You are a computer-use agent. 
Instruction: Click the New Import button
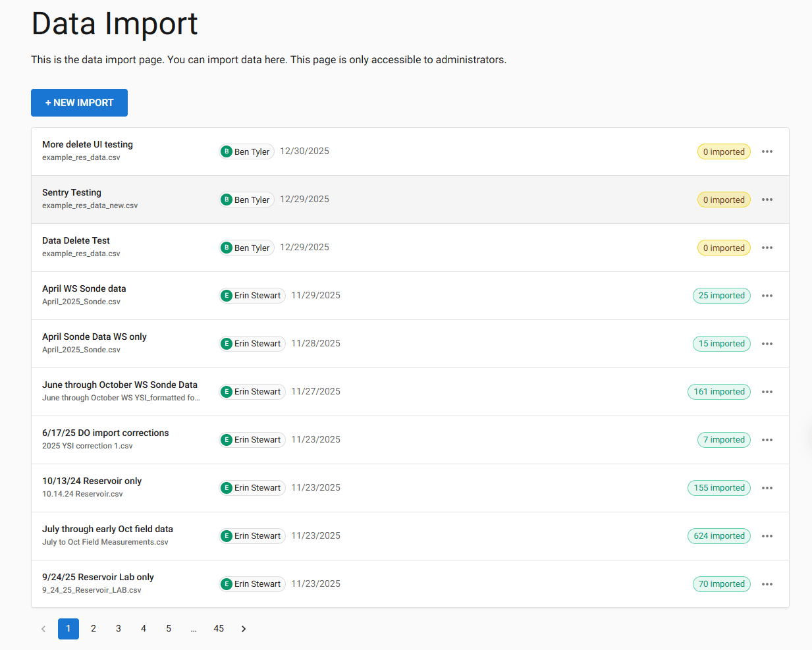point(79,103)
